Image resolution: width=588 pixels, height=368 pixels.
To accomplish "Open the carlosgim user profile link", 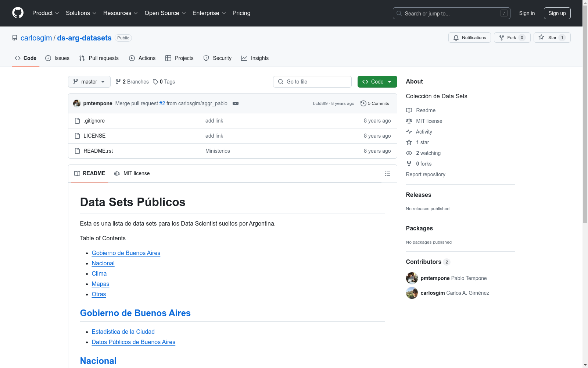I will click(x=36, y=38).
